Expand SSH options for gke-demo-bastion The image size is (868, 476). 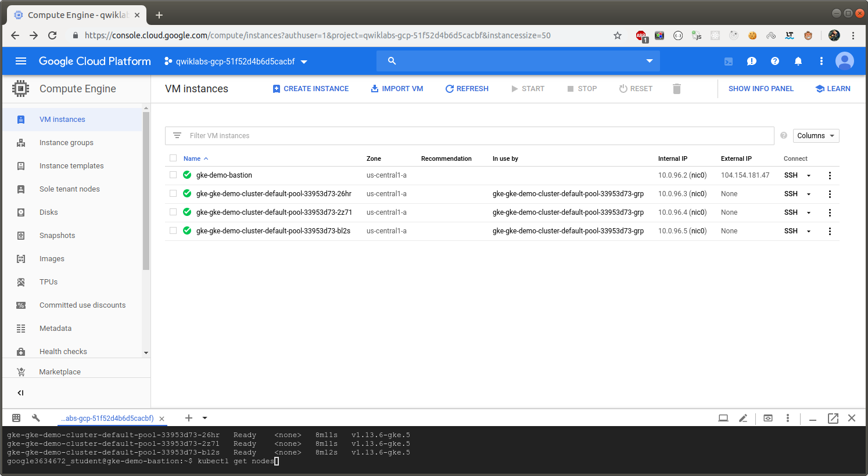(809, 175)
